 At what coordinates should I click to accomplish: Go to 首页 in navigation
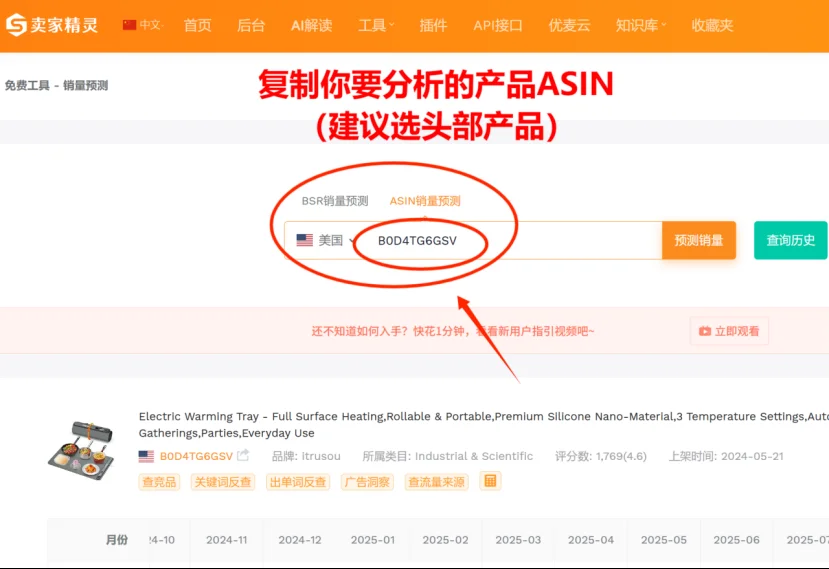coord(197,25)
